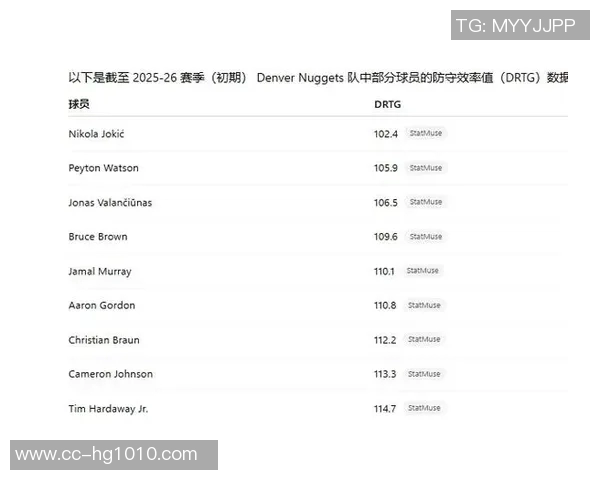Open StatMuse citation for Jamal Murray
This screenshot has width=600, height=480.
[x=422, y=271]
